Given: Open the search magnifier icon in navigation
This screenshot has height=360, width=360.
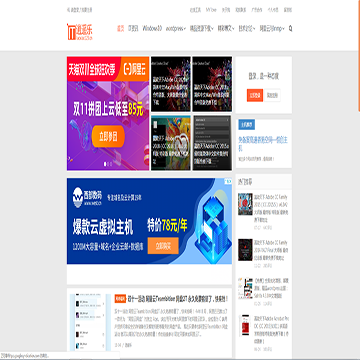Looking at the screenshot, I should pos(290,29).
